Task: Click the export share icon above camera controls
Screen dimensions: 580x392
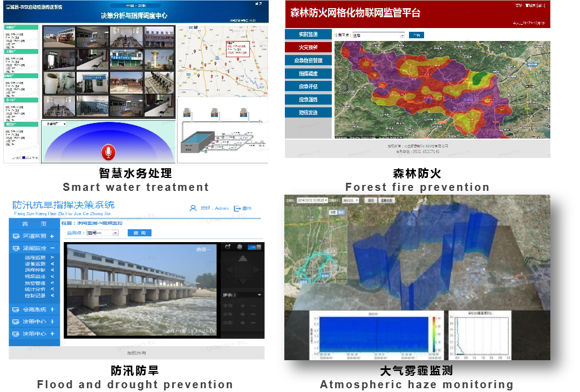Action: [228, 247]
